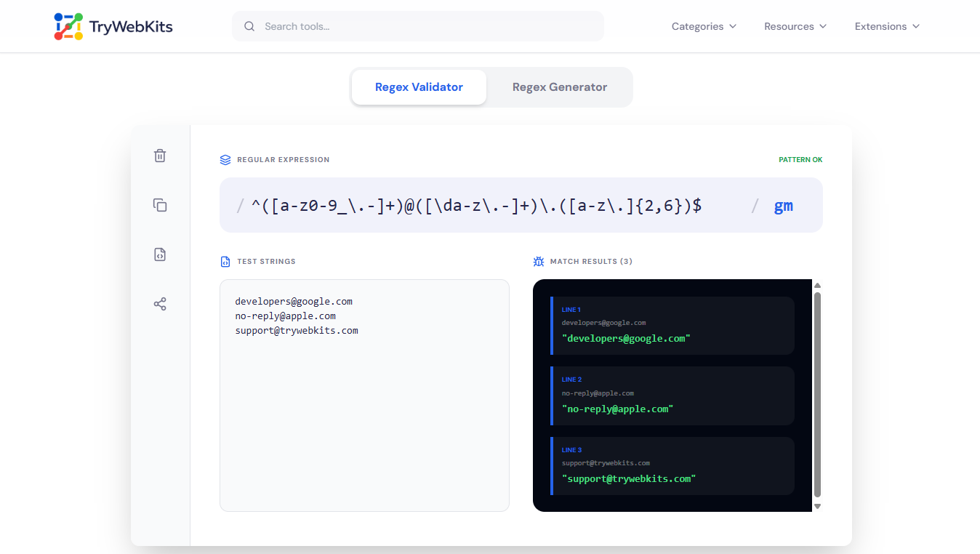This screenshot has width=980, height=554.
Task: Select the LINE 2 match result entry
Action: pyautogui.click(x=672, y=396)
